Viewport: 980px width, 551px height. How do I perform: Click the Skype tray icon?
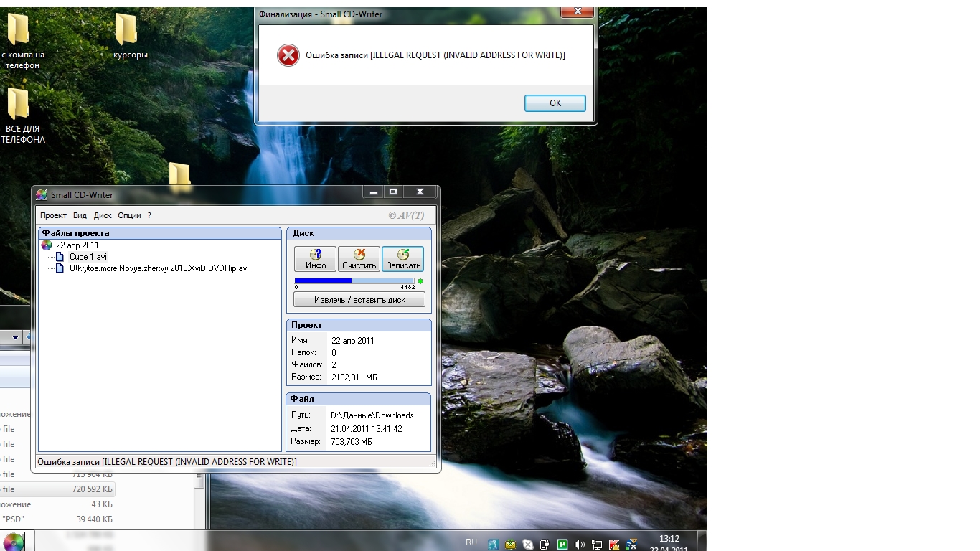(x=527, y=545)
